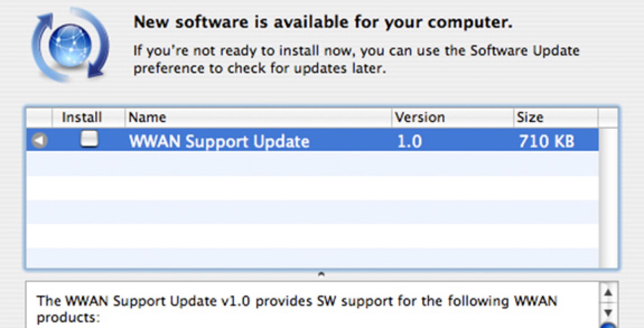The image size is (644, 328).
Task: Sort the list by Name column header
Action: 258,118
